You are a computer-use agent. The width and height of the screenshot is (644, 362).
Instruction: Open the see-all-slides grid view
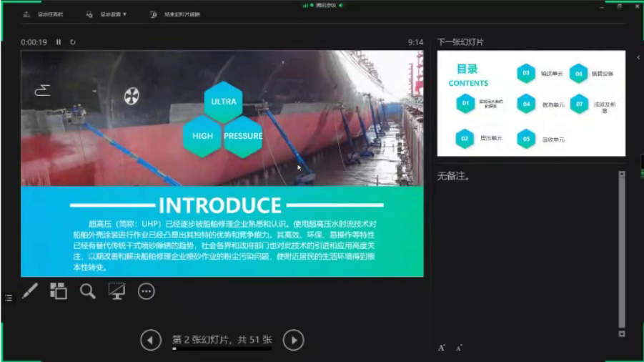[58, 291]
